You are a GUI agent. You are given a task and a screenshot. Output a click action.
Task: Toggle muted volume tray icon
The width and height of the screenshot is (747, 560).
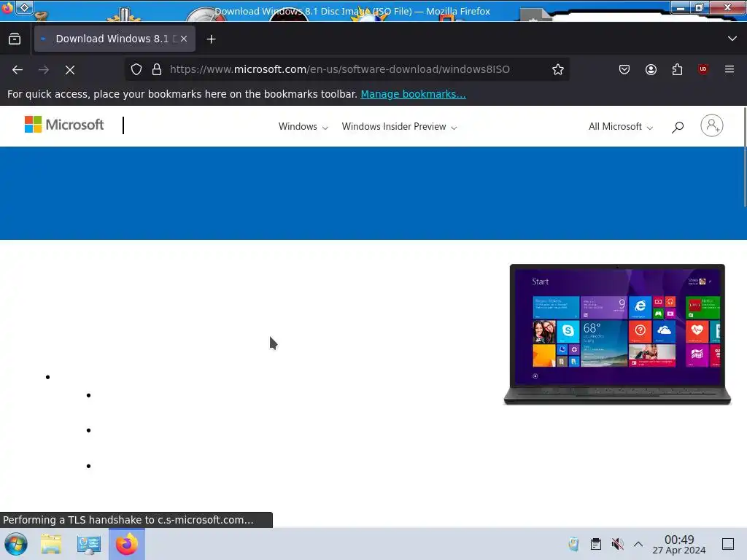pos(617,544)
